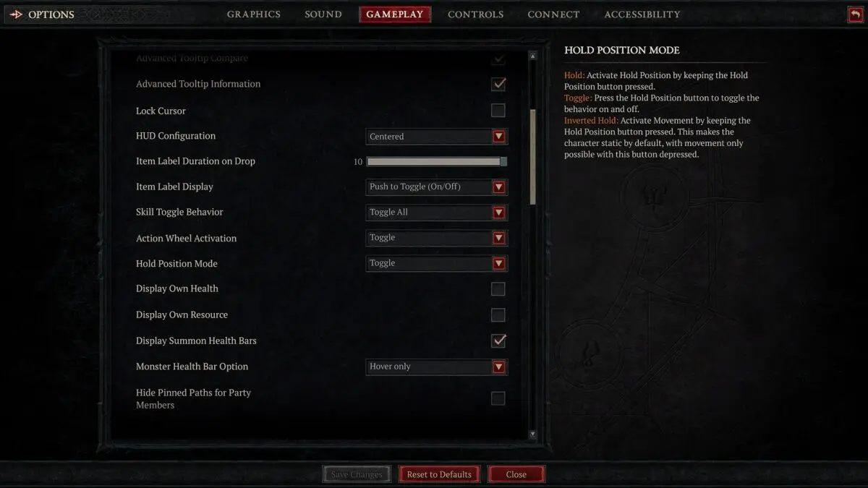Open the Hold Position Mode dropdown

pos(498,263)
